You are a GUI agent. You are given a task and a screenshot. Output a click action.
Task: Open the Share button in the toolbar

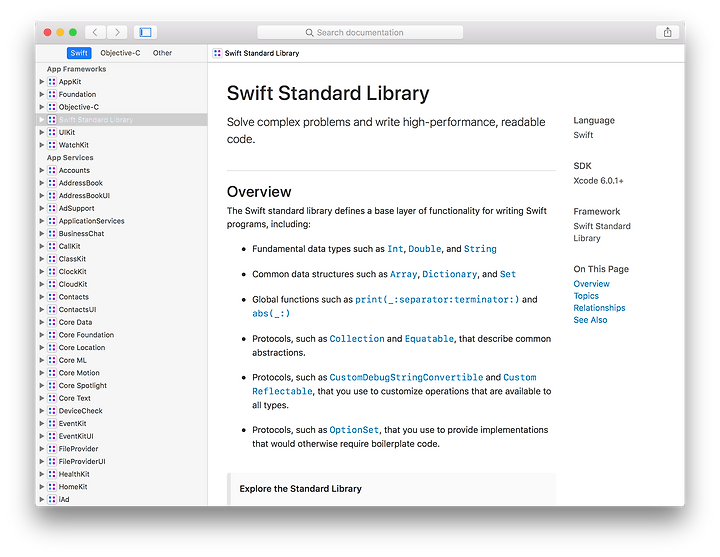click(667, 32)
